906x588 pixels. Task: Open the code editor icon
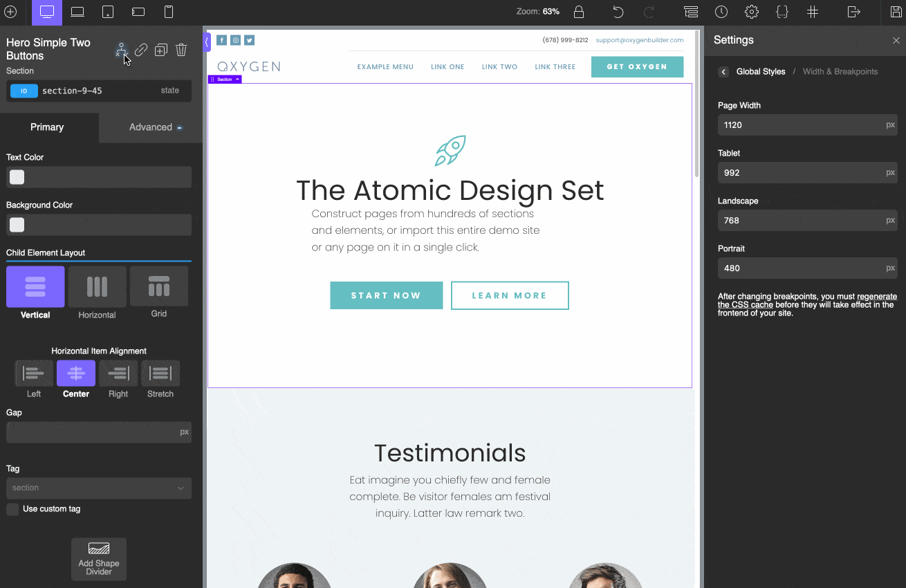[782, 12]
